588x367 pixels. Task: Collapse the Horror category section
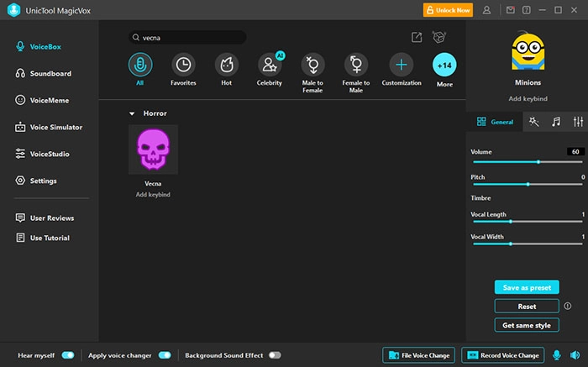pyautogui.click(x=131, y=113)
